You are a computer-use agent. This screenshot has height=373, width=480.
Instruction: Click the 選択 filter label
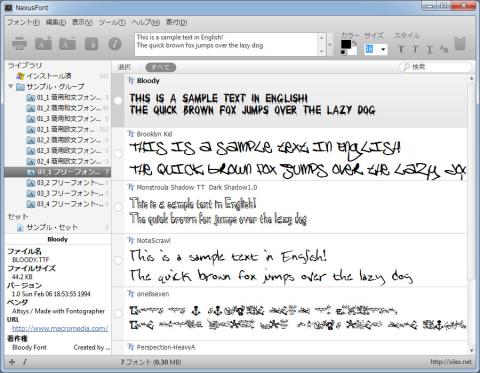[124, 67]
